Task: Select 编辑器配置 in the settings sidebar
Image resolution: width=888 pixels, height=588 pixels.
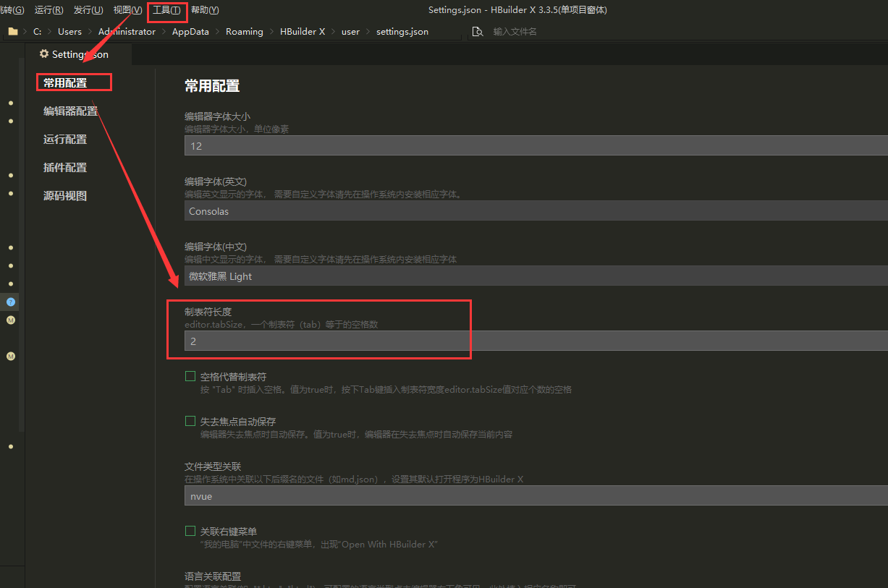Action: [70, 111]
